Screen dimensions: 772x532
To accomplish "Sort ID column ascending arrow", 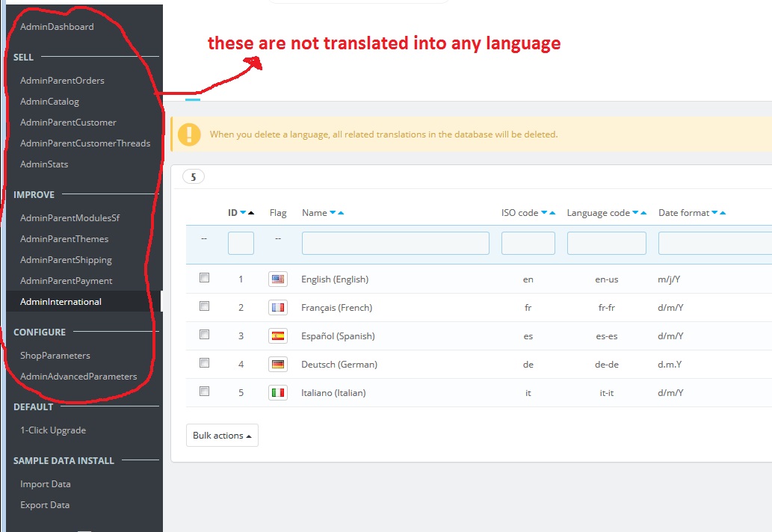I will click(x=251, y=213).
